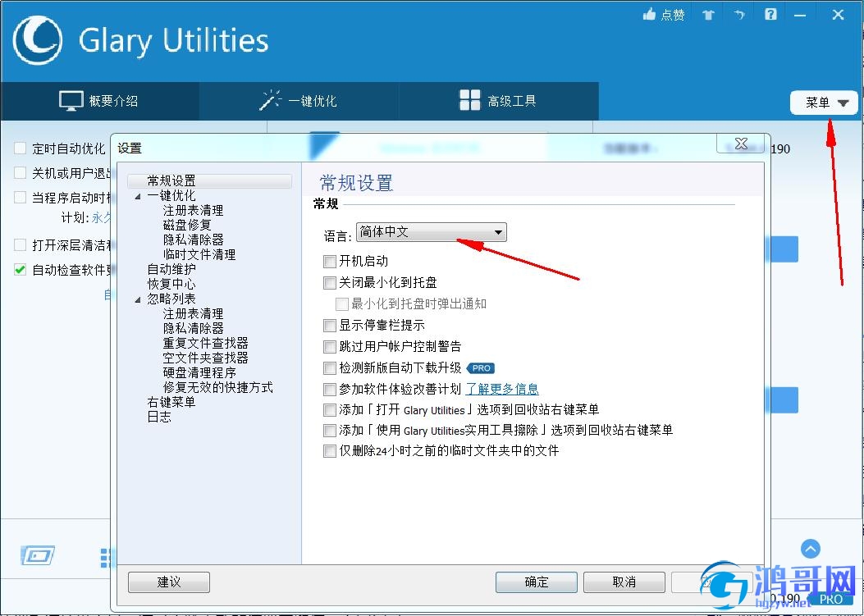The height and width of the screenshot is (616, 864).
Task: Collapse the 忽略列表 tree node arrow
Action: click(x=138, y=299)
